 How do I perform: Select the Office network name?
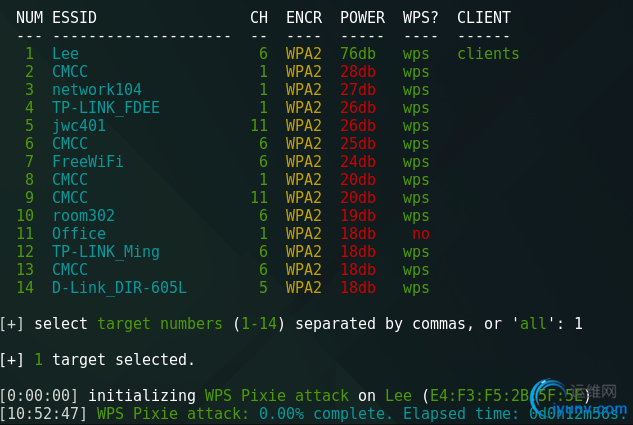point(79,233)
